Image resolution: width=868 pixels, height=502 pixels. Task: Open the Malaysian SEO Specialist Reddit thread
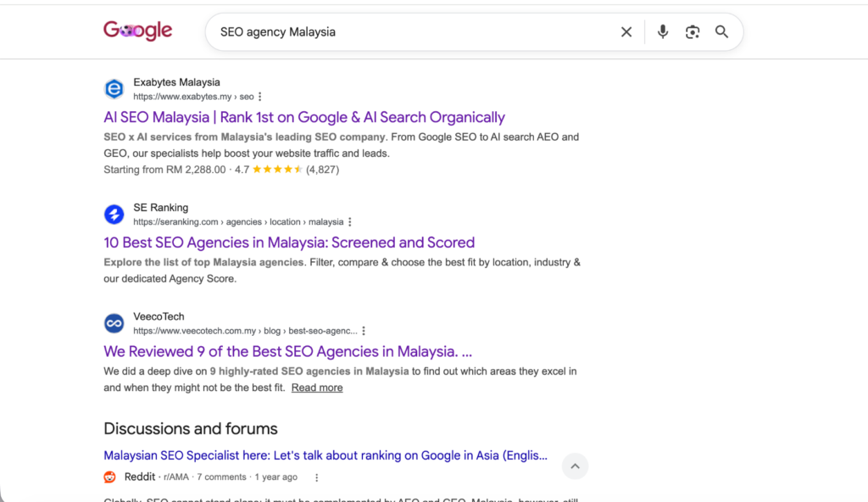325,455
